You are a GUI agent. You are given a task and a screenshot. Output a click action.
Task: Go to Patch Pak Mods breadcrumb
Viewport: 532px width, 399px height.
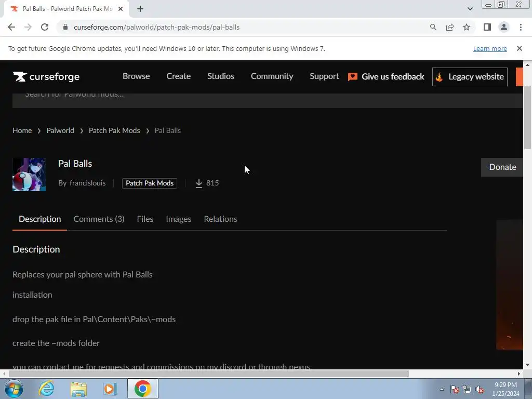tap(114, 130)
